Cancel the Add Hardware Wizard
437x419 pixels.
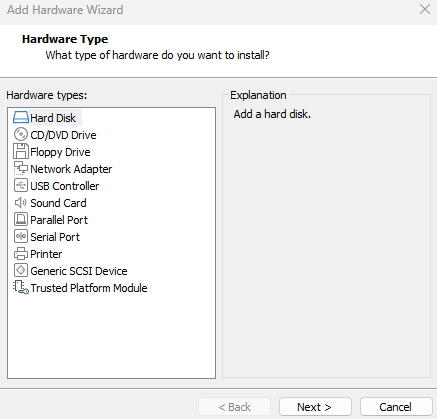(x=396, y=407)
